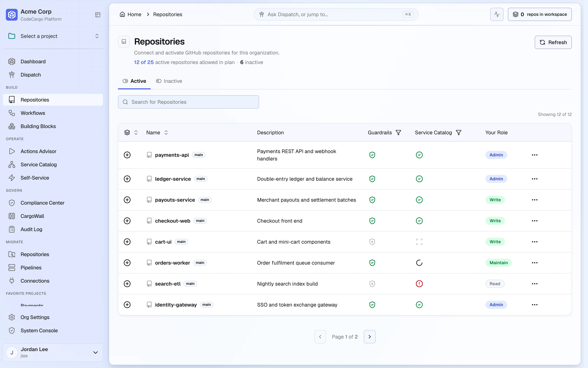Filter by Service Catalog column
This screenshot has height=368, width=588.
[x=458, y=132]
